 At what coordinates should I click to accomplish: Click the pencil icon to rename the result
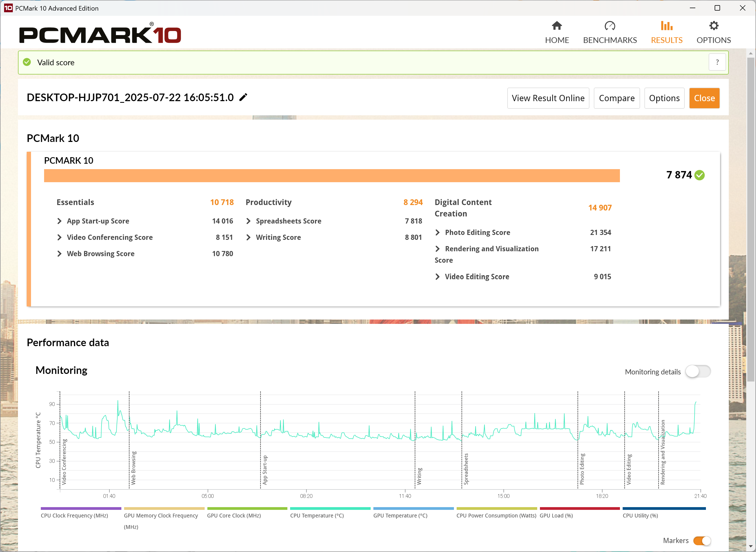[243, 97]
